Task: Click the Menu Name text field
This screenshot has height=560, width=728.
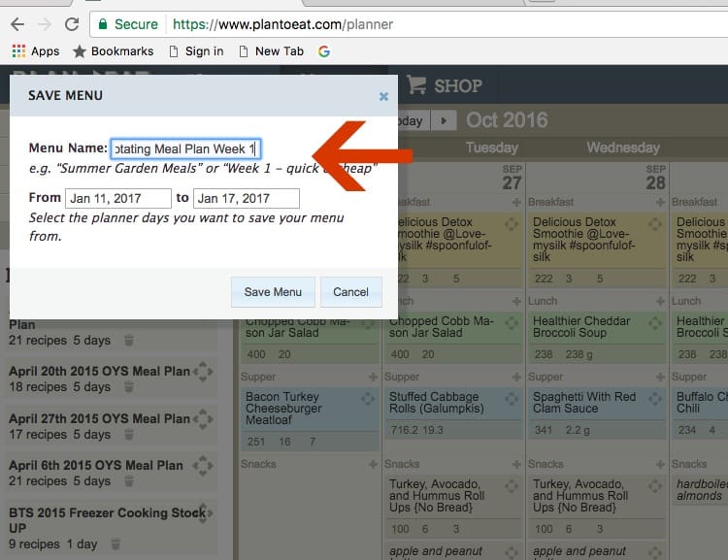Action: click(x=185, y=149)
